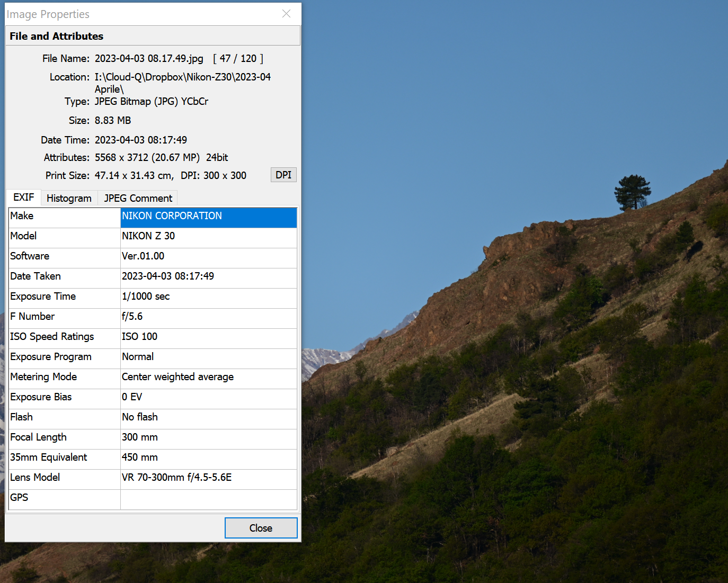This screenshot has height=583, width=728.
Task: Click the empty GPS value cell
Action: click(208, 498)
